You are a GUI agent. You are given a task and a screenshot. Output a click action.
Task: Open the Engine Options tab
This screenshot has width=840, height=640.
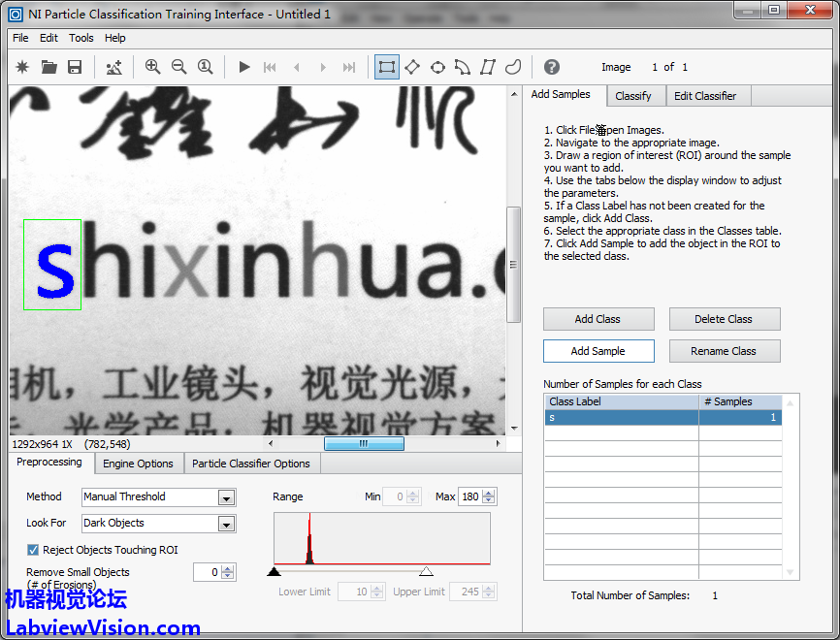point(138,464)
